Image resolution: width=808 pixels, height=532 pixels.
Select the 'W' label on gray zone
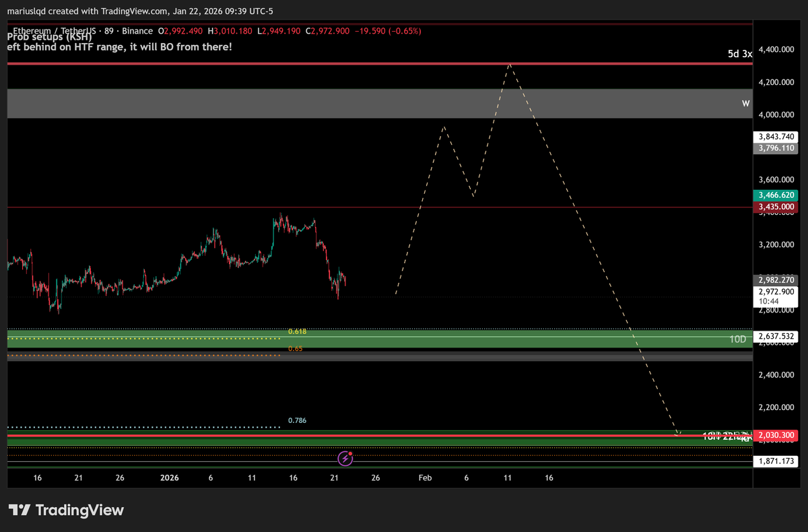(745, 104)
